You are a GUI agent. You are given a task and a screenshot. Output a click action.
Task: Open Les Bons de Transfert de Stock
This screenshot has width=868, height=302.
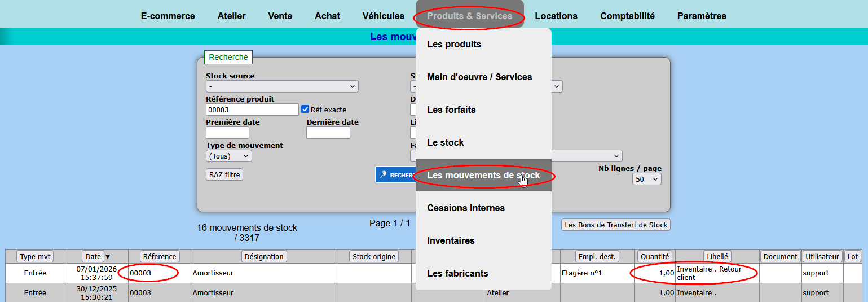(x=616, y=225)
